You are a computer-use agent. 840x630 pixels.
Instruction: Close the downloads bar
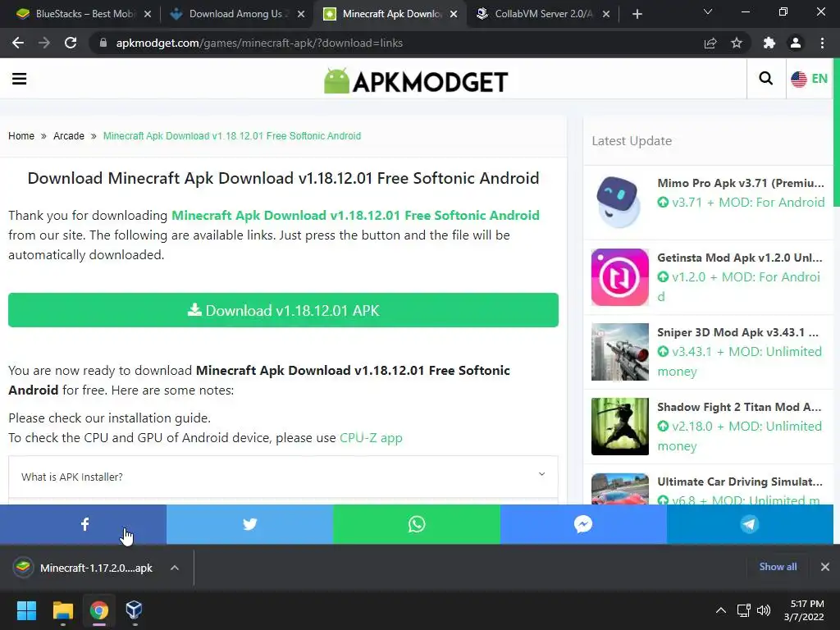(825, 567)
